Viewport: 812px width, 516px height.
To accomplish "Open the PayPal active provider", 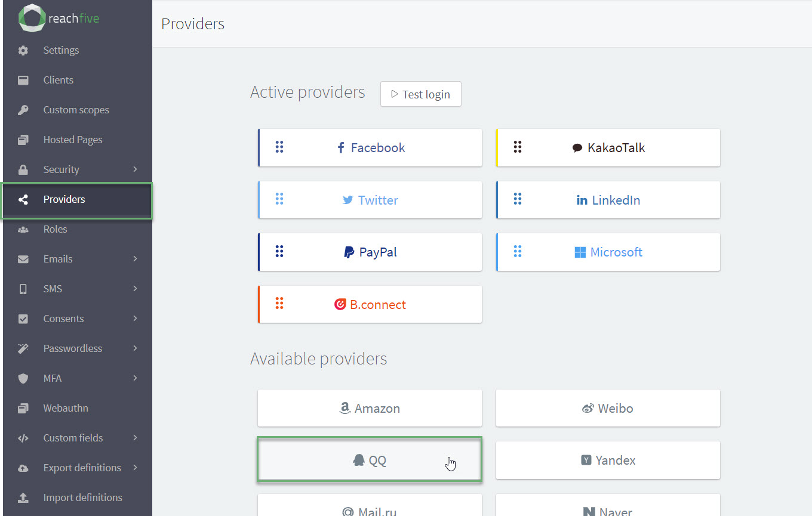I will pos(370,252).
